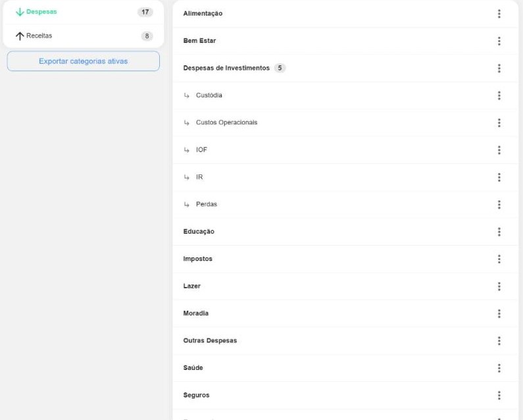Open options menu for Educação

point(499,232)
